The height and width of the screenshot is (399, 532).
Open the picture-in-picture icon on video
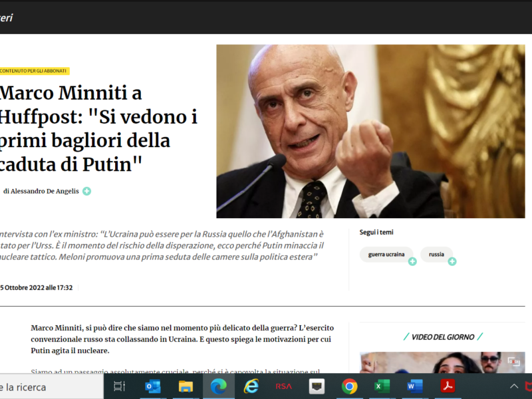(513, 362)
